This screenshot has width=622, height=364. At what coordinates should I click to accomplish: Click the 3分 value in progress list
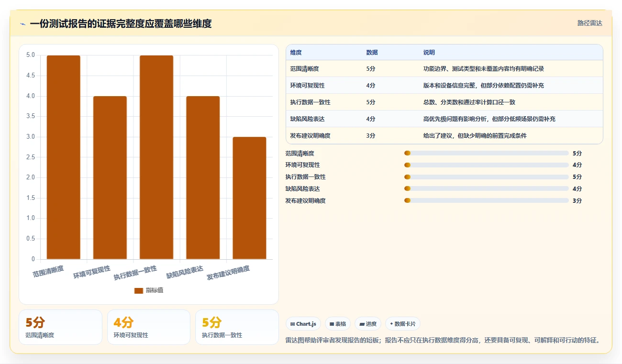click(x=577, y=201)
